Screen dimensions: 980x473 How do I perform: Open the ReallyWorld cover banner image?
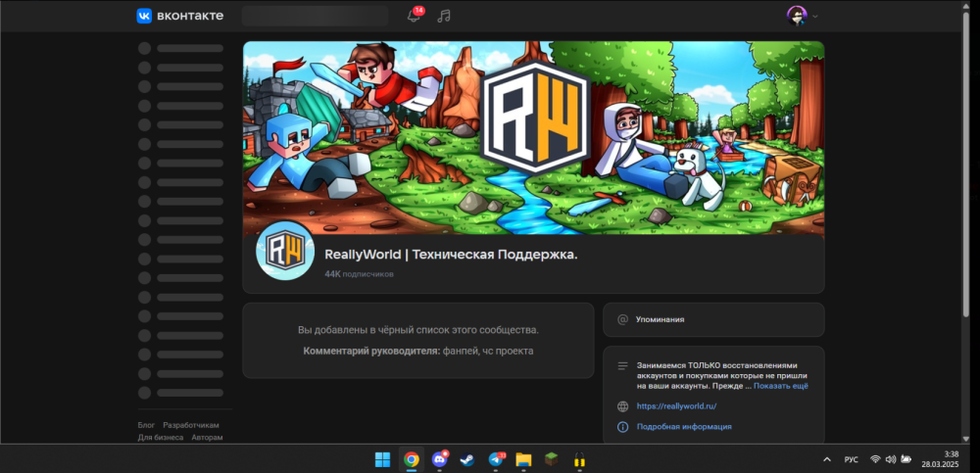tap(533, 137)
